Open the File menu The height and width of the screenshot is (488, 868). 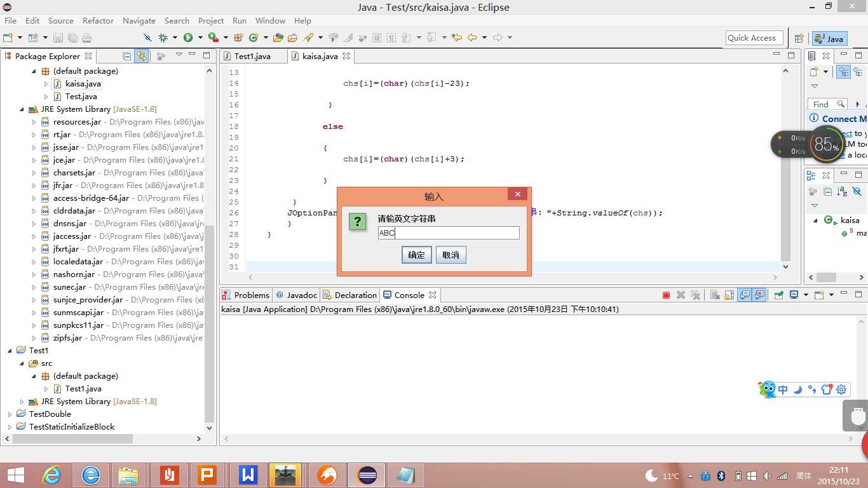(10, 20)
